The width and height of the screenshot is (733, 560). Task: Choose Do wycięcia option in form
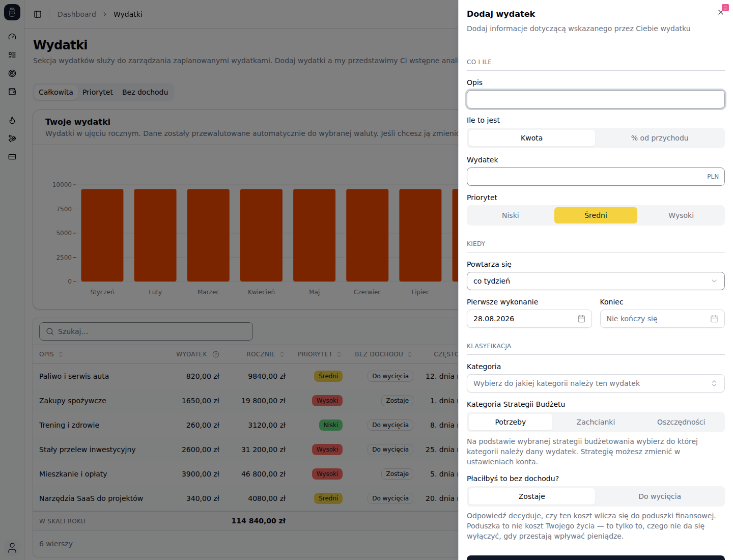coord(660,496)
